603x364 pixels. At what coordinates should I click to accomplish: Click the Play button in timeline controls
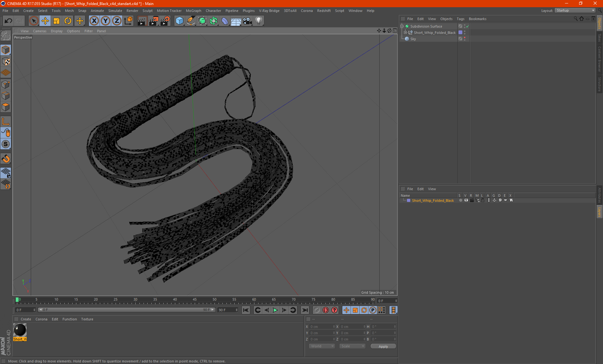(275, 310)
